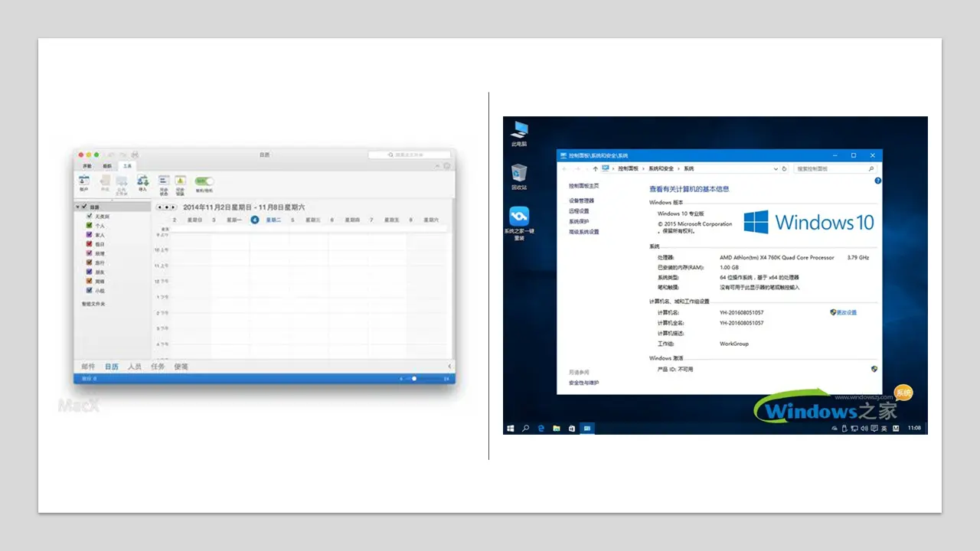Open the 公共文件夹 public folders tool

click(x=122, y=184)
